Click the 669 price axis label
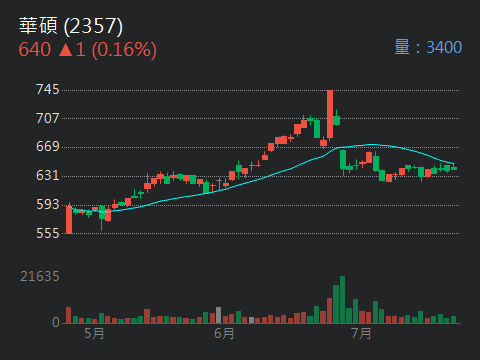 48,147
